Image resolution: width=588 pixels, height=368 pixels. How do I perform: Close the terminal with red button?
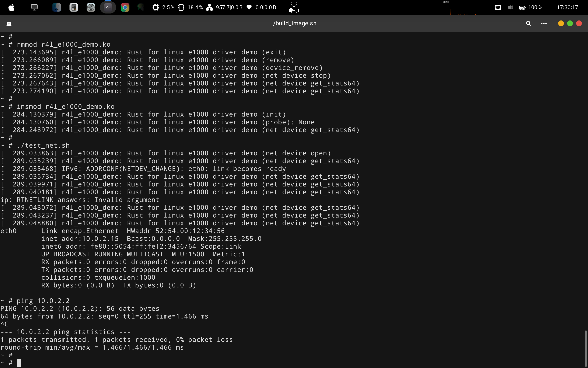579,23
